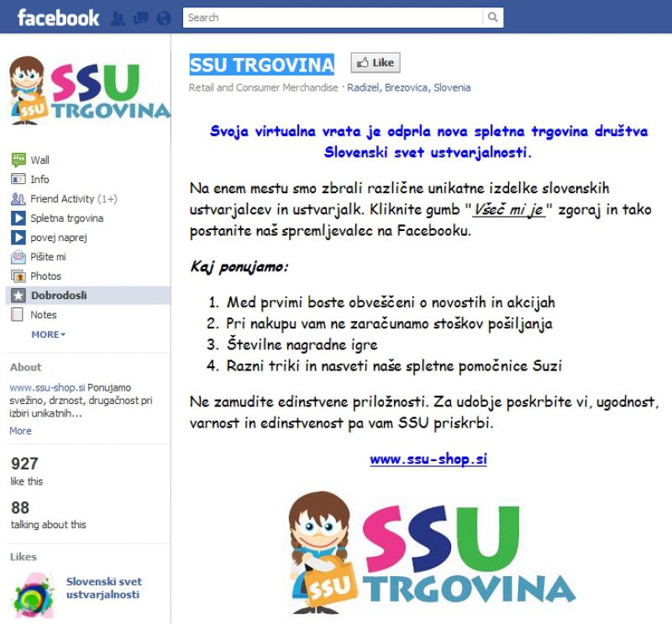This screenshot has height=624, width=672.
Task: Click the "Kaj ponujamo:" heading
Action: click(239, 266)
